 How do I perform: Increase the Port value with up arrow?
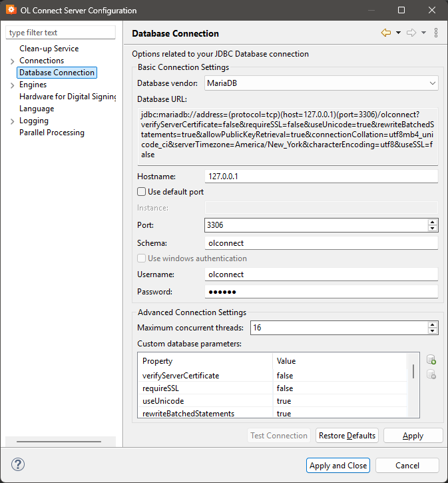[433, 222]
